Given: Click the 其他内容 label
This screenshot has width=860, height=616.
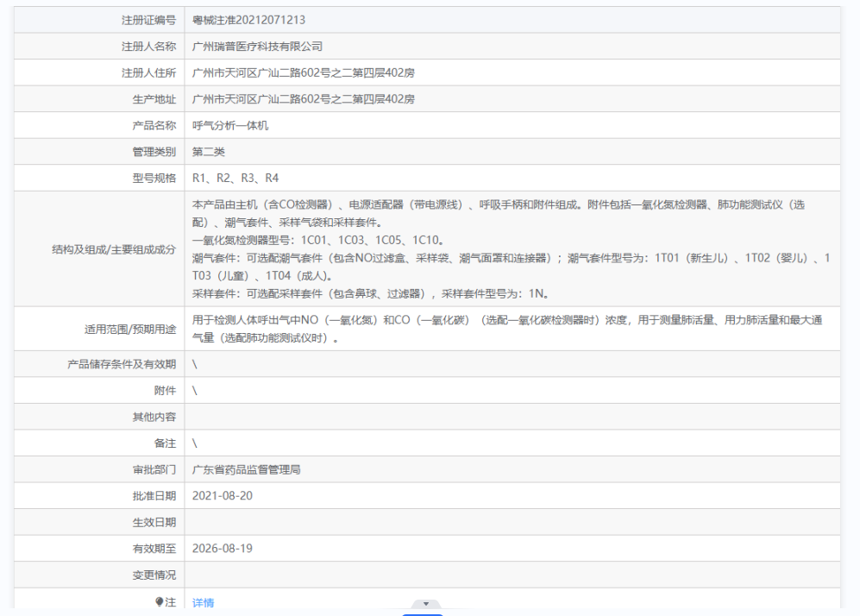Looking at the screenshot, I should click(154, 417).
